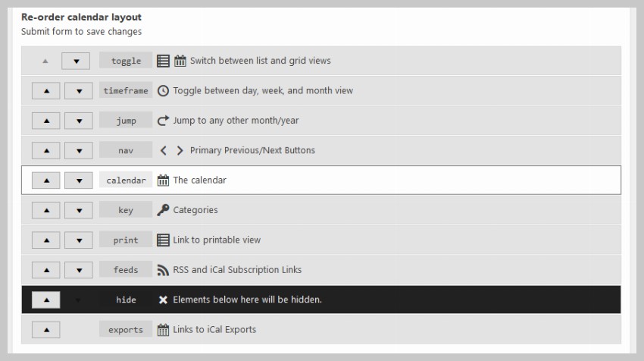Click the calendar icon for iCal Exports
Image resolution: width=644 pixels, height=361 pixels.
(x=163, y=330)
